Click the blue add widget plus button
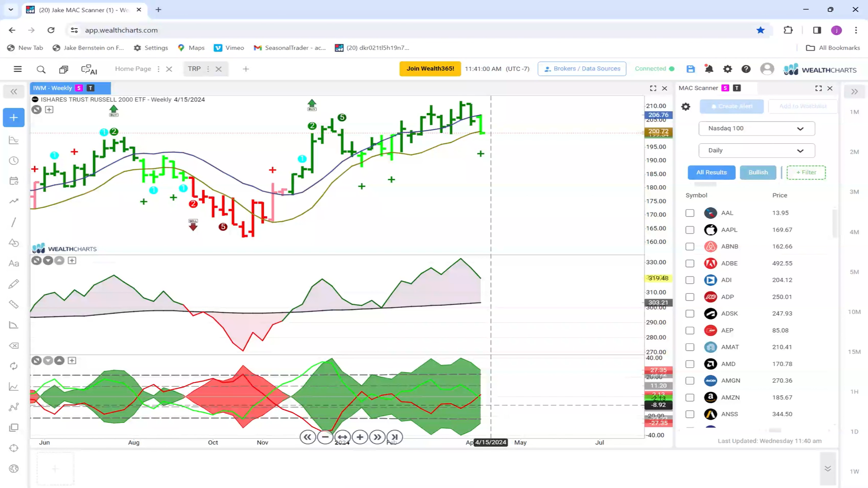868x488 pixels. coord(14,118)
